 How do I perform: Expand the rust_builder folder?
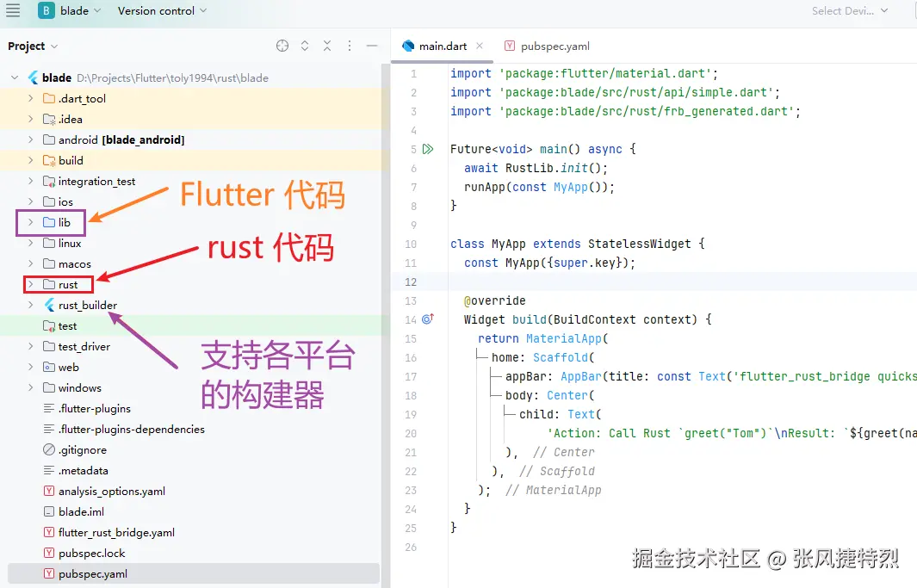30,305
